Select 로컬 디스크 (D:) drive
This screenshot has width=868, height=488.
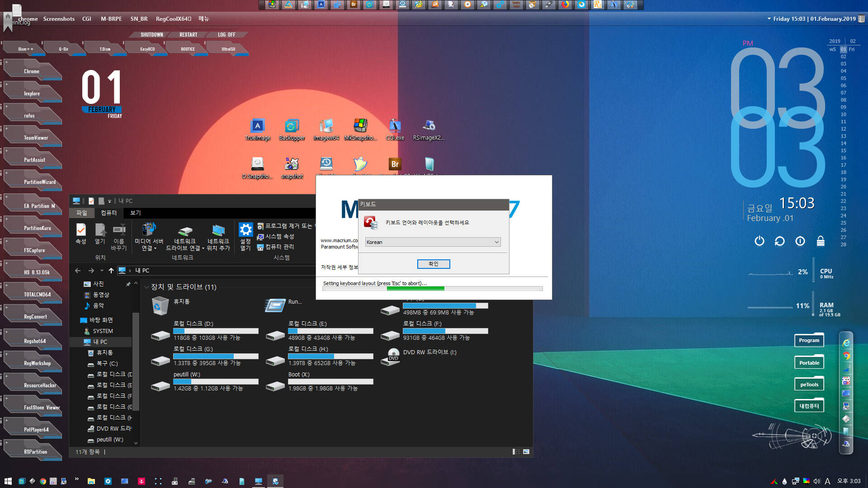204,331
